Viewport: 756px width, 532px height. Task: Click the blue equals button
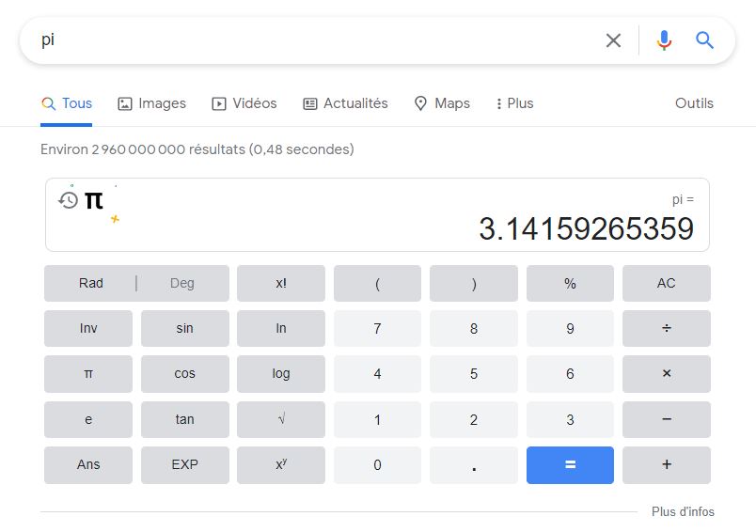(570, 465)
